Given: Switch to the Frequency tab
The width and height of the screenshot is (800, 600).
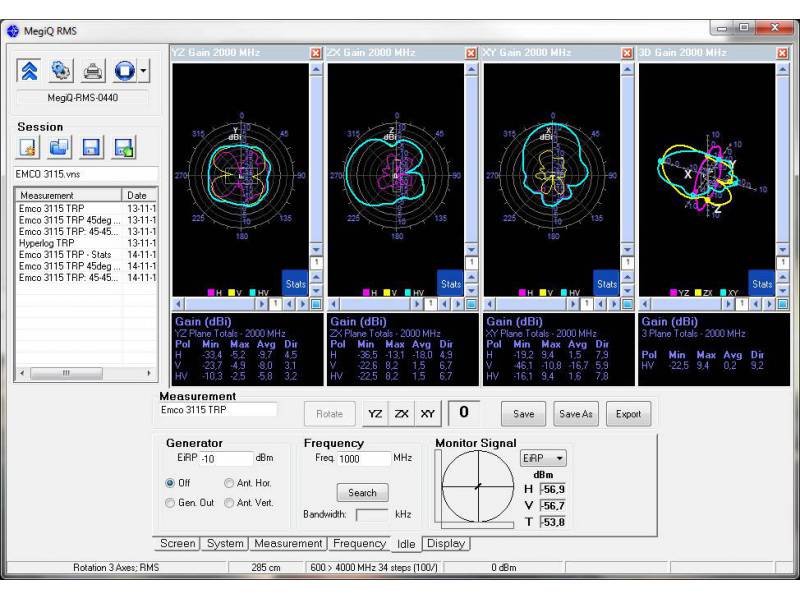Looking at the screenshot, I should pyautogui.click(x=359, y=544).
